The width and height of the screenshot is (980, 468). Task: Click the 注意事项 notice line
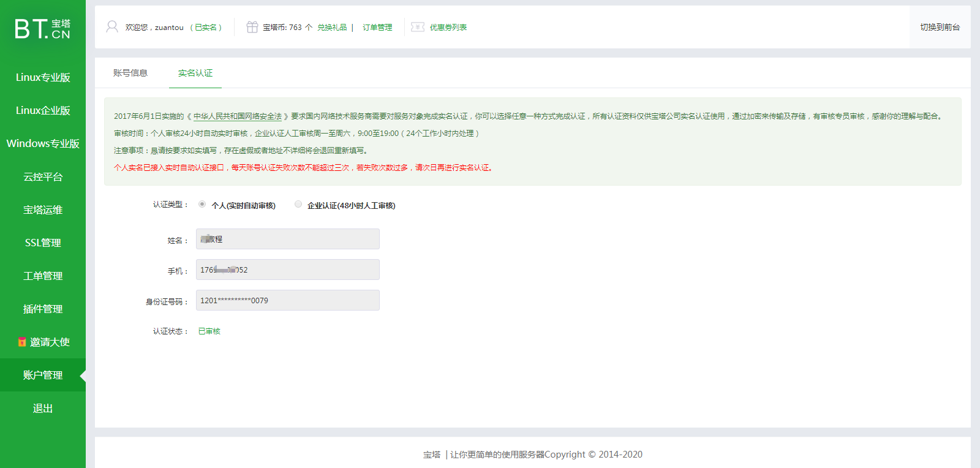(241, 151)
